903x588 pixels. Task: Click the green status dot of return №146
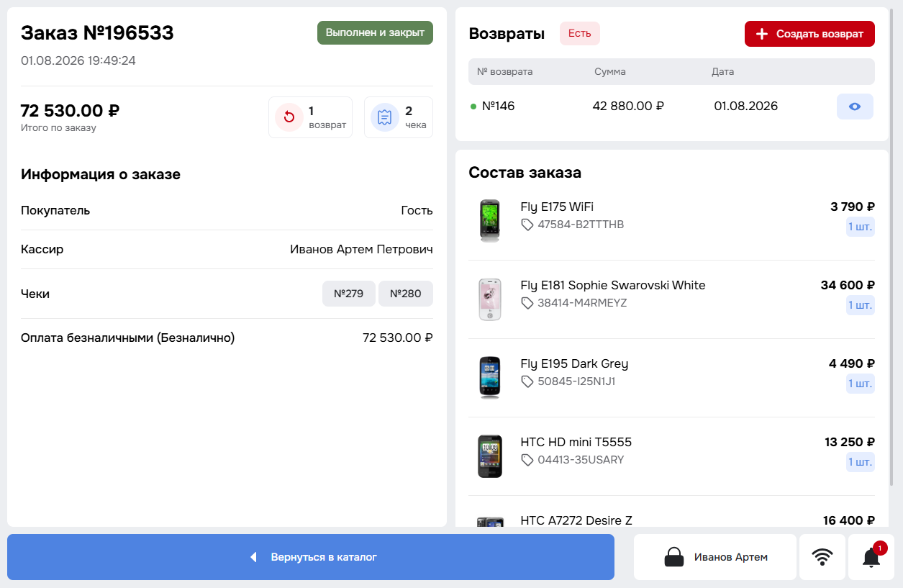473,107
